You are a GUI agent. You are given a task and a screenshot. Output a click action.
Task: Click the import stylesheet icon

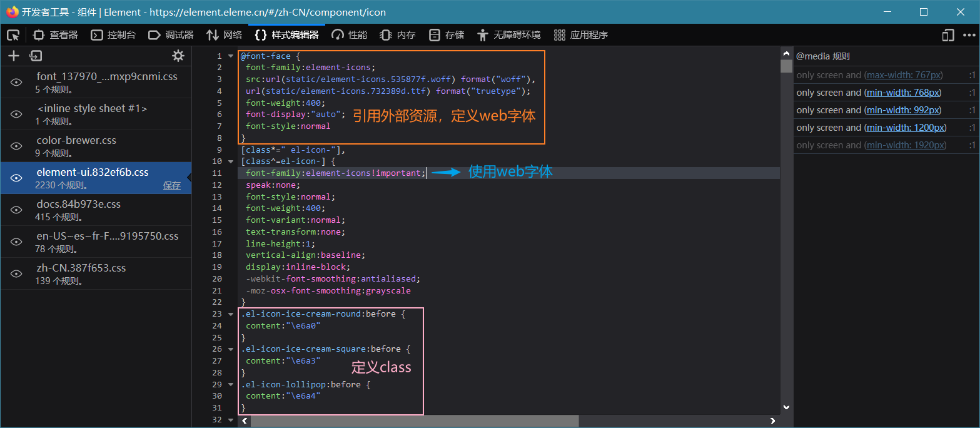click(36, 56)
